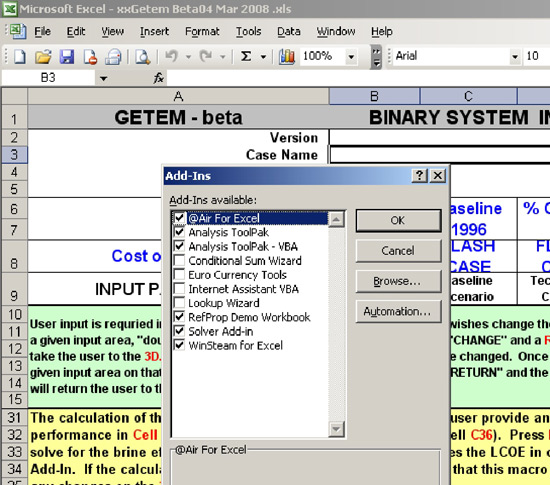
Task: Open the Chart Wizard icon
Action: pos(287,56)
